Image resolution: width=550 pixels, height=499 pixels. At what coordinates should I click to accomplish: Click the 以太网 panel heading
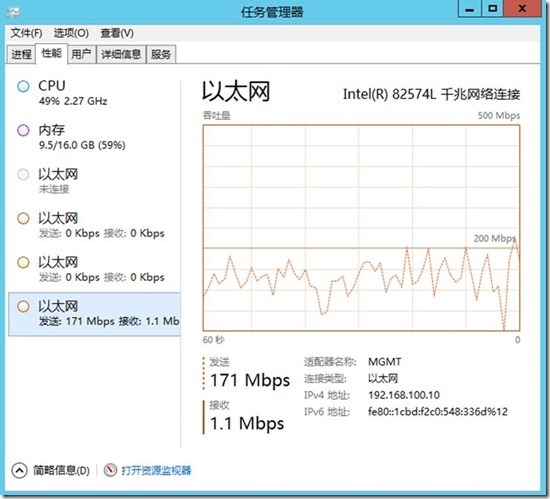pyautogui.click(x=236, y=92)
